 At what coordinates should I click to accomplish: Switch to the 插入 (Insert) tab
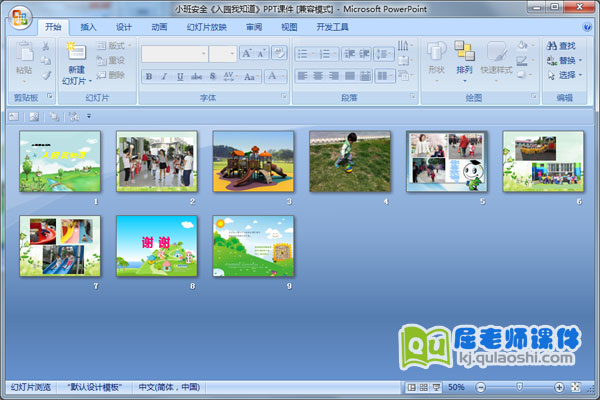(88, 27)
